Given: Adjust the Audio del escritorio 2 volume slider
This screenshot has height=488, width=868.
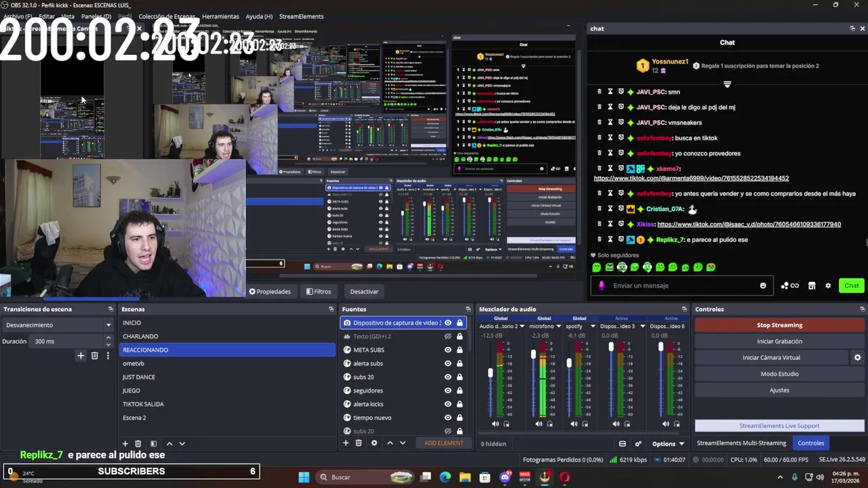Looking at the screenshot, I should [x=490, y=373].
